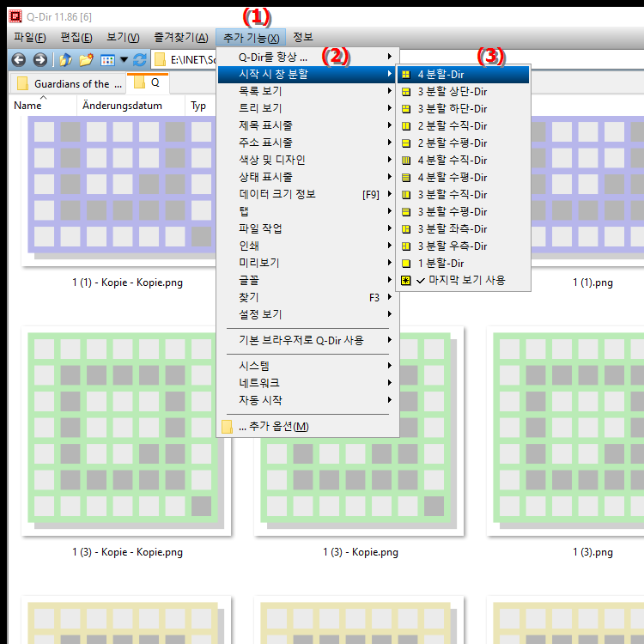This screenshot has height=644, width=644.
Task: Click the 4 분할 수직-Dir layout icon
Action: (x=406, y=161)
